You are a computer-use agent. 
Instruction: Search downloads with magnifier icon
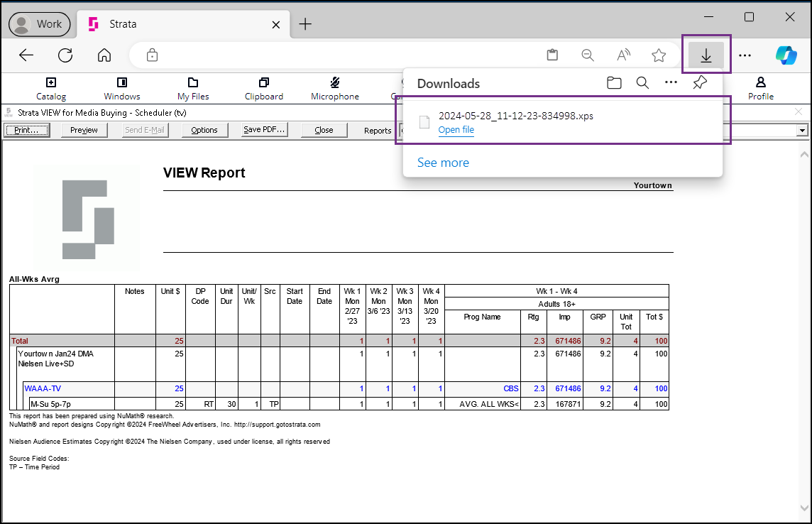(642, 83)
